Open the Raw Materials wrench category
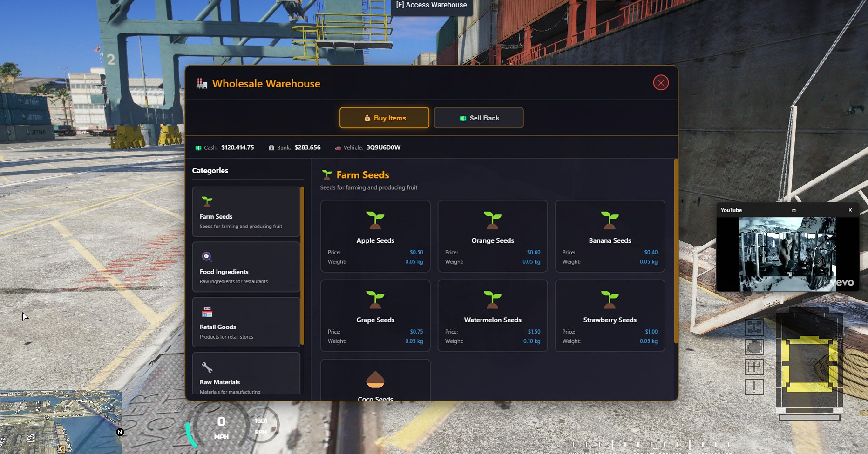Screen dimensions: 868x454 (x=246, y=374)
